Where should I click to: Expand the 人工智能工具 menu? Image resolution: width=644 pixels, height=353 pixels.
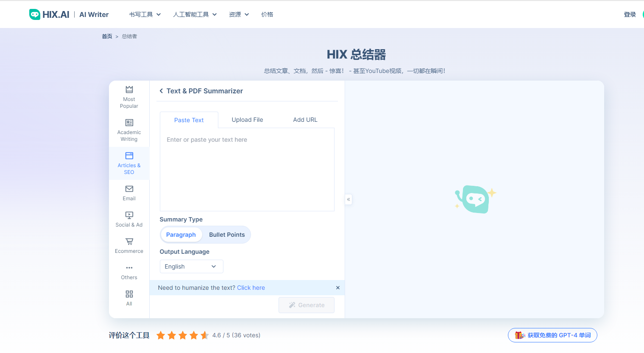[x=195, y=14]
